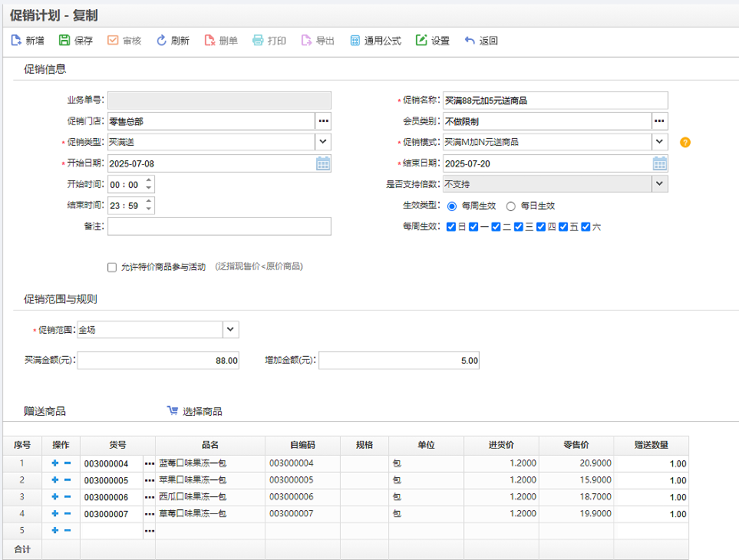Screen dimensions: 739x560
Task: Click the orange help icon beside 促销模式
Action: point(685,142)
